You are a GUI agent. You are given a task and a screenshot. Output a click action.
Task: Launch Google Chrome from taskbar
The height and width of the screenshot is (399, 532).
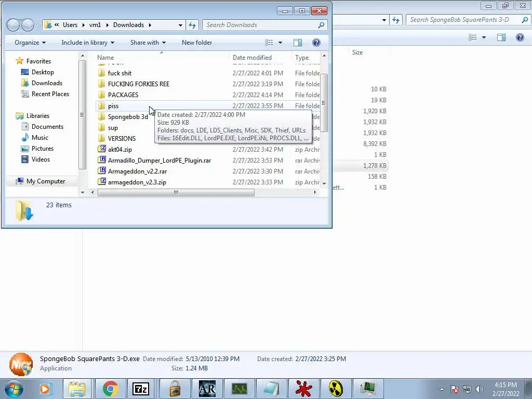[x=110, y=389]
